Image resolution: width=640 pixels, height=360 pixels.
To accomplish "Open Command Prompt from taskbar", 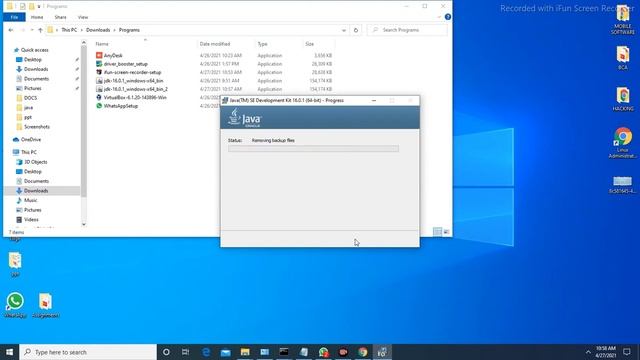I will [284, 352].
